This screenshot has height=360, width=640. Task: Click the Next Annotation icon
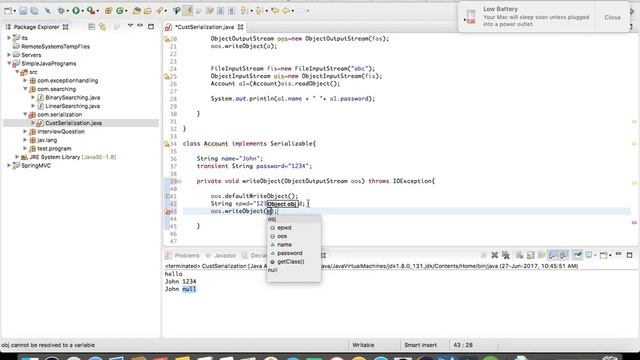[244, 11]
